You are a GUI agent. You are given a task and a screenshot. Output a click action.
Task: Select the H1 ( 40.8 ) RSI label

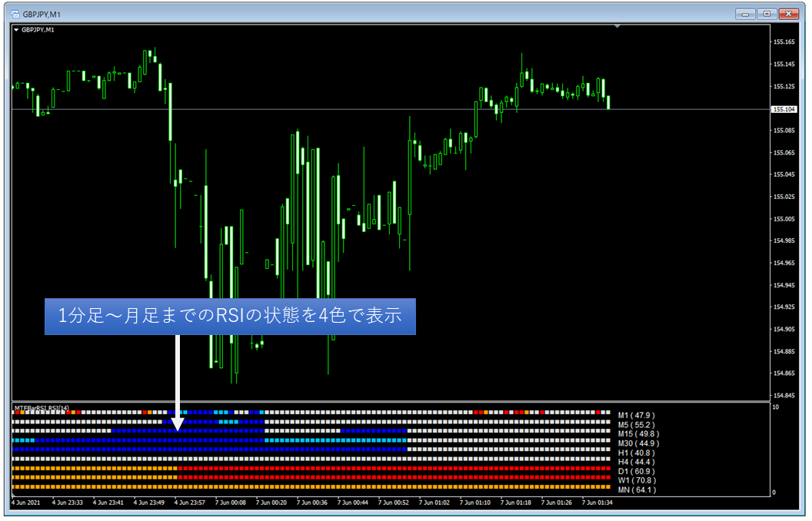click(637, 453)
